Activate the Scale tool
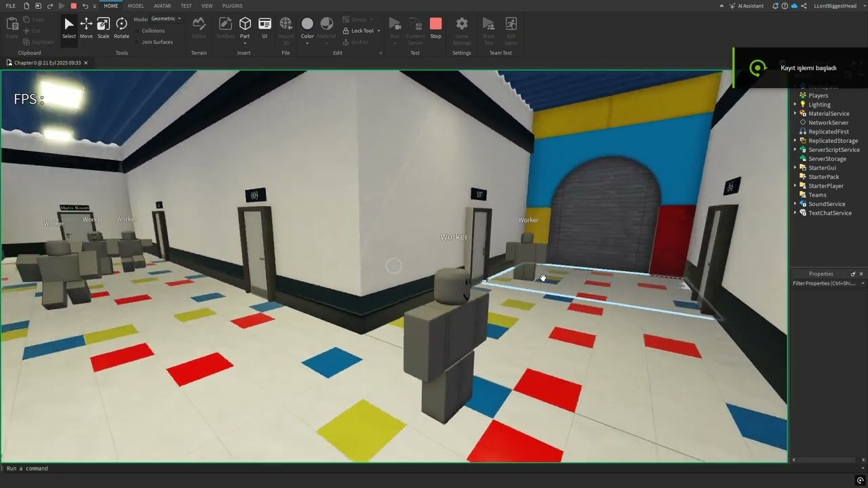This screenshot has height=488, width=868. pyautogui.click(x=103, y=28)
